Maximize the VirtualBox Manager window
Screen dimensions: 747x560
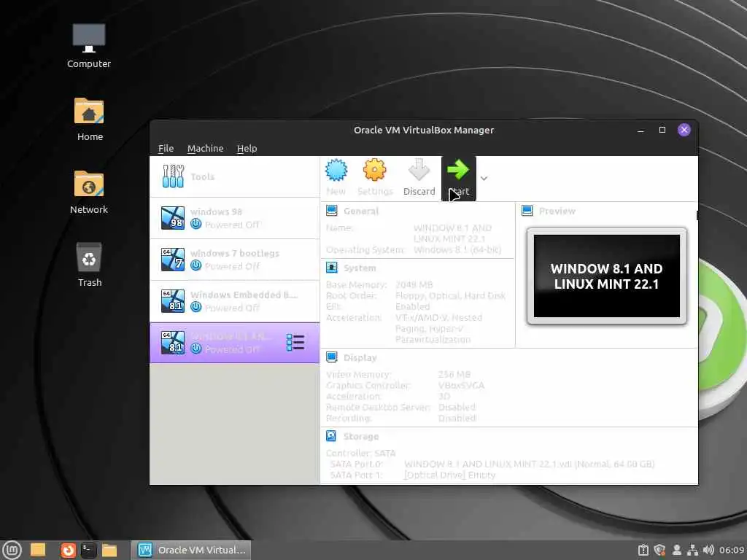click(x=662, y=130)
